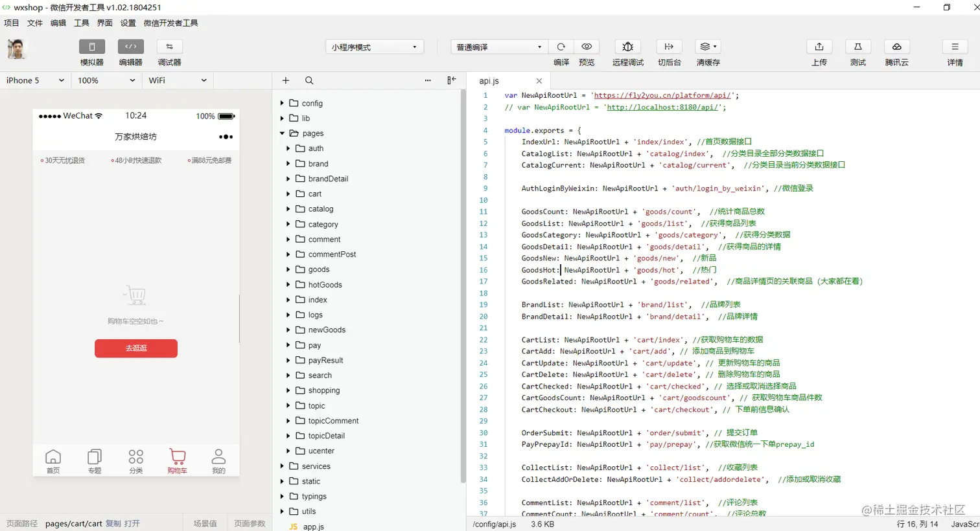
Task: Open the 工具 menu
Action: point(82,23)
